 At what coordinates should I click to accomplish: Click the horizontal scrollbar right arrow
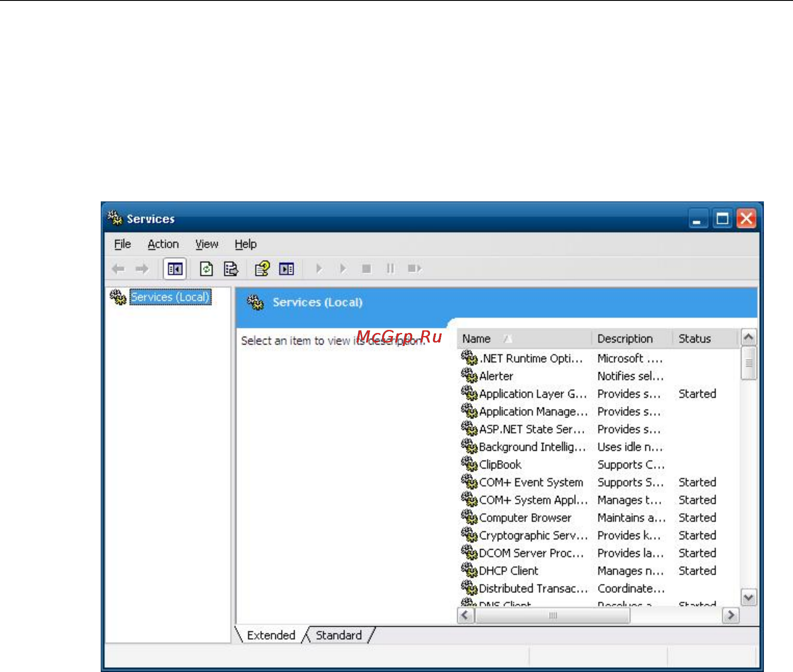pos(731,615)
